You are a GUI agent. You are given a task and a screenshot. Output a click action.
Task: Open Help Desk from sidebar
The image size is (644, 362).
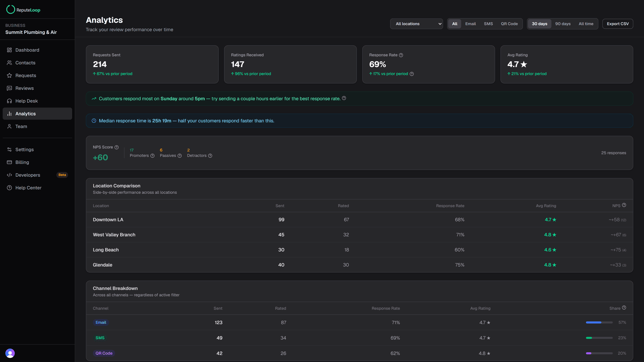37,101
